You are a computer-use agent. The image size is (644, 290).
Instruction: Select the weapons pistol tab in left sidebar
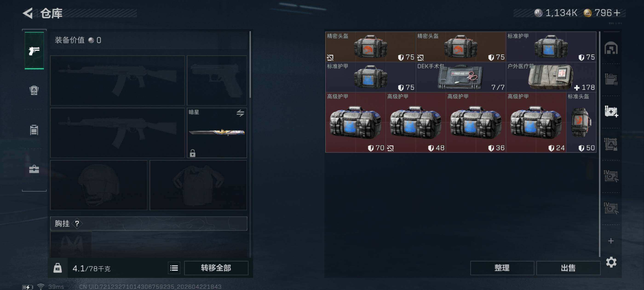pos(34,50)
